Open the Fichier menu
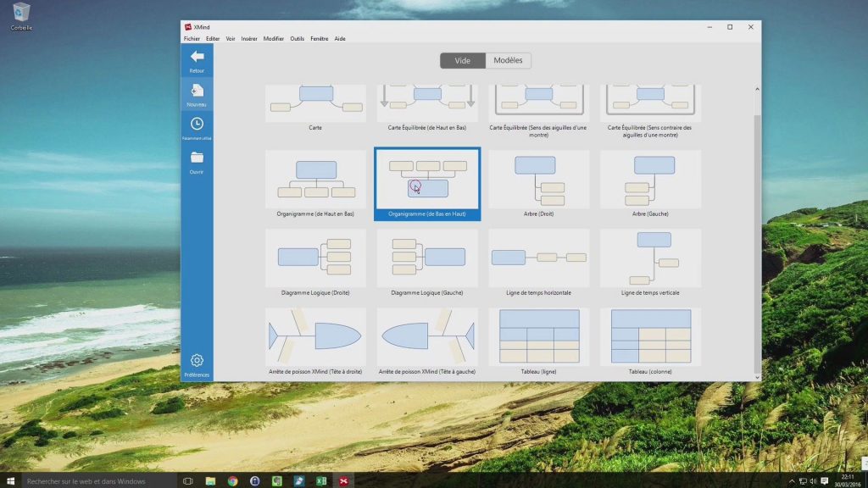 pos(192,39)
